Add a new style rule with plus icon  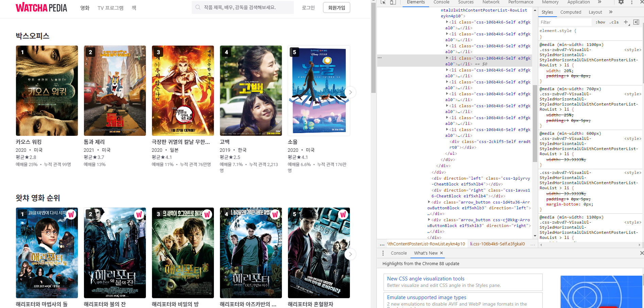[x=626, y=22]
